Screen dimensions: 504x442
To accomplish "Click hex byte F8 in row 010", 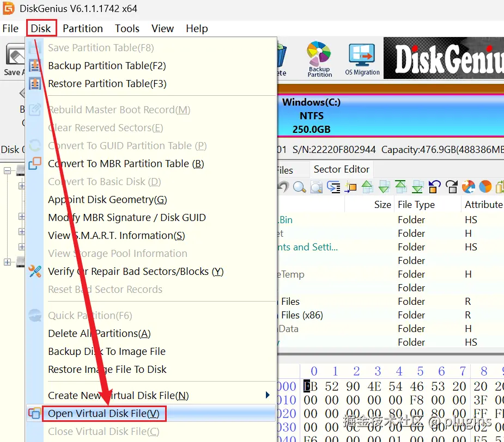I will (x=417, y=400).
